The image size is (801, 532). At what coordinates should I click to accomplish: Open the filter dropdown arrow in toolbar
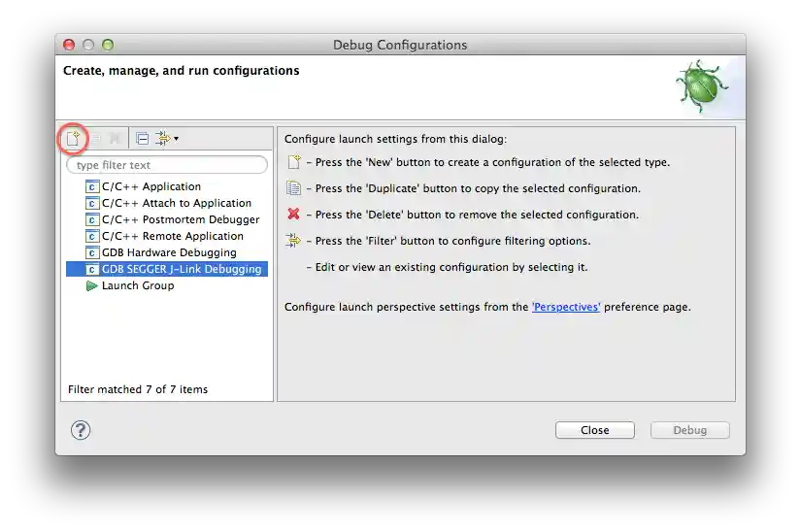click(x=177, y=139)
